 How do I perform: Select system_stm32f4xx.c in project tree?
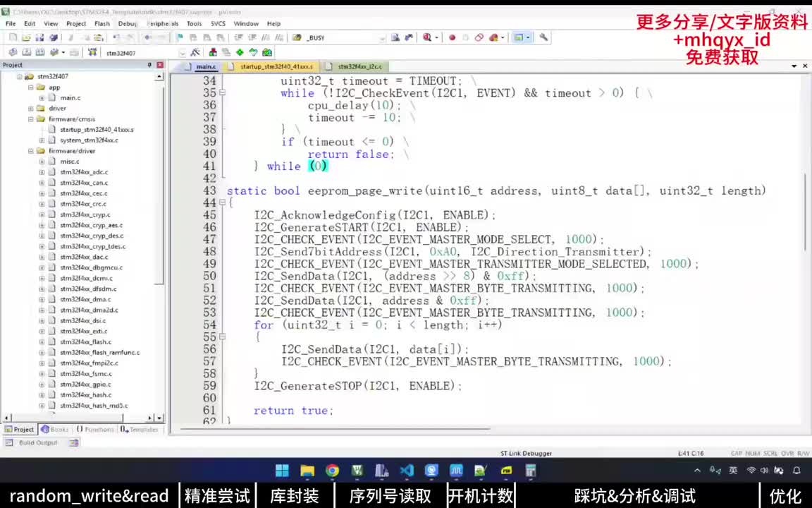pos(89,140)
